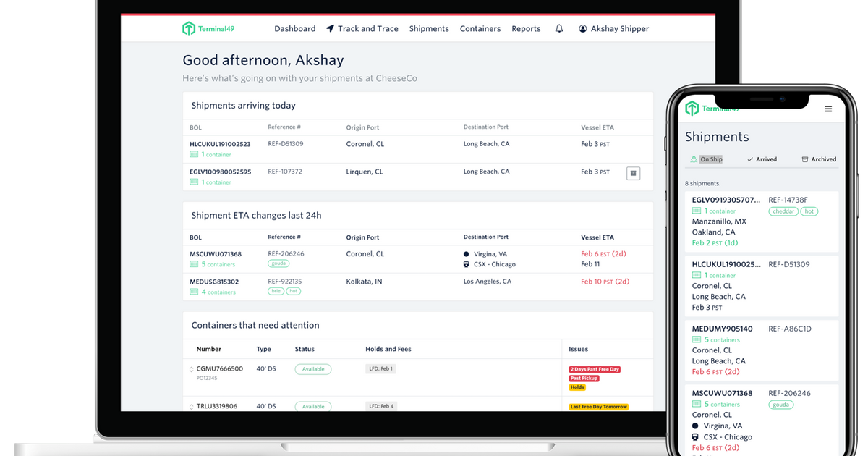Click the ship icon beside On Ship filter
The width and height of the screenshot is (868, 456).
click(694, 159)
